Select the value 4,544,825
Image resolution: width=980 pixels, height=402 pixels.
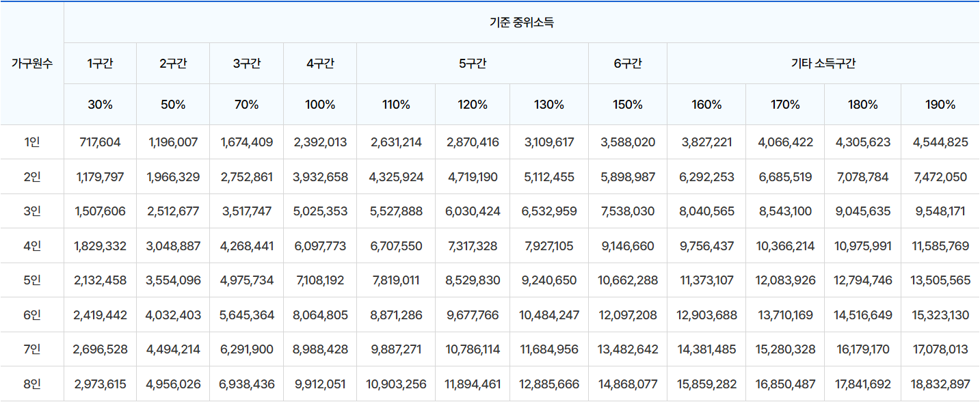pos(940,142)
